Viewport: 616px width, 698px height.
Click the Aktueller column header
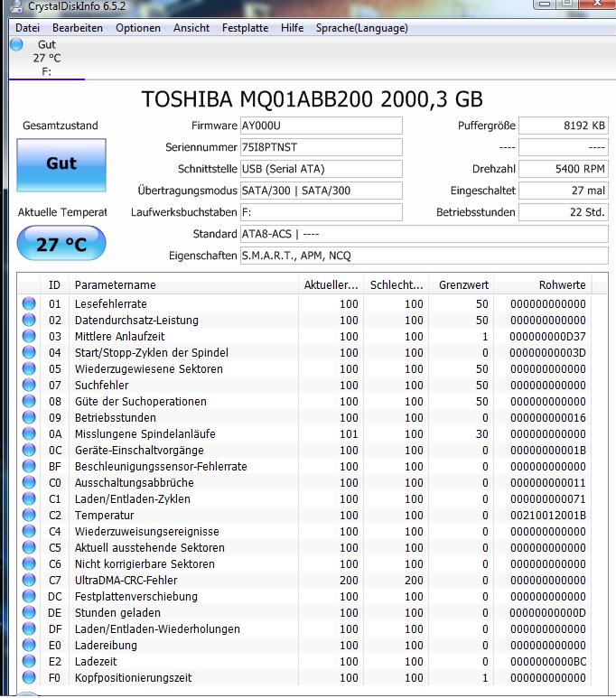[331, 285]
